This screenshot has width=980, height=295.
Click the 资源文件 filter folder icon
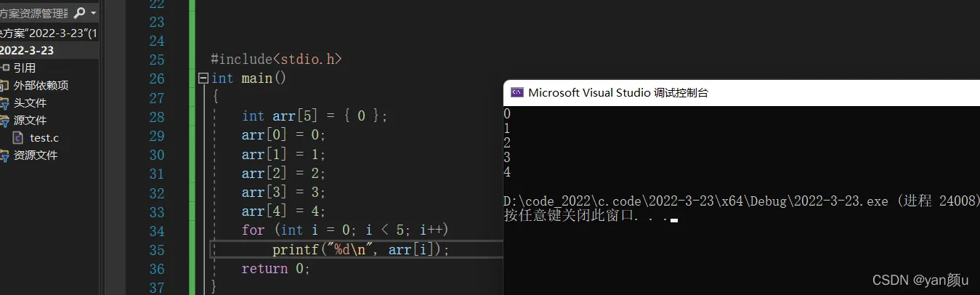(5, 155)
